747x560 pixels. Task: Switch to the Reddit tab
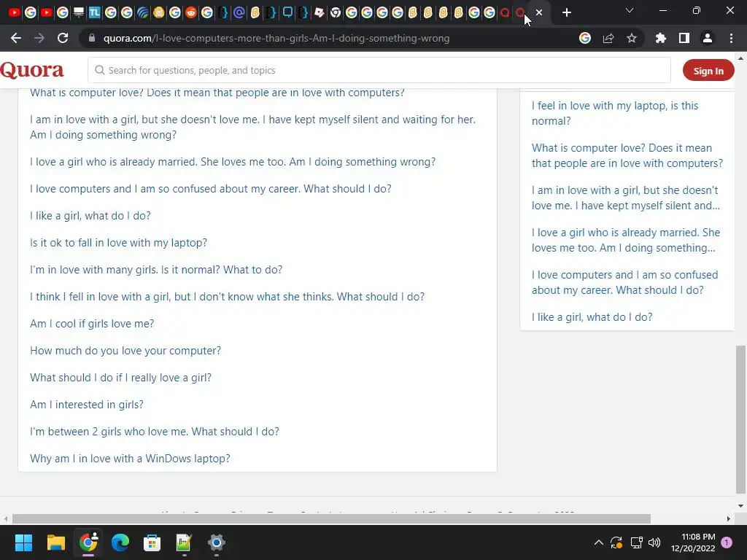191,12
